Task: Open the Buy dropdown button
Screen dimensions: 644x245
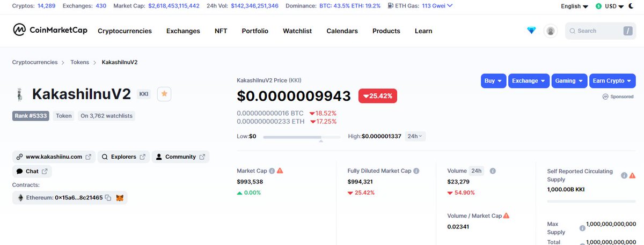Action: tap(493, 81)
